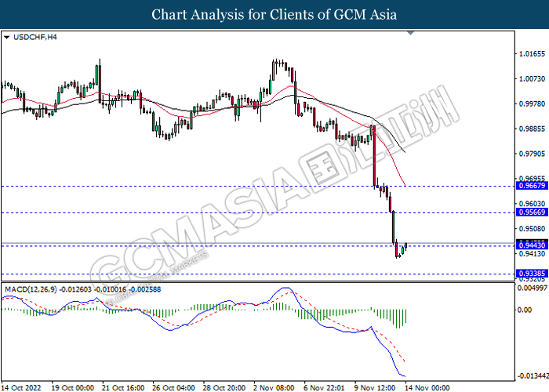Click the 0.96030 price axis value
Screen dimensions: 549x392
[x=532, y=204]
